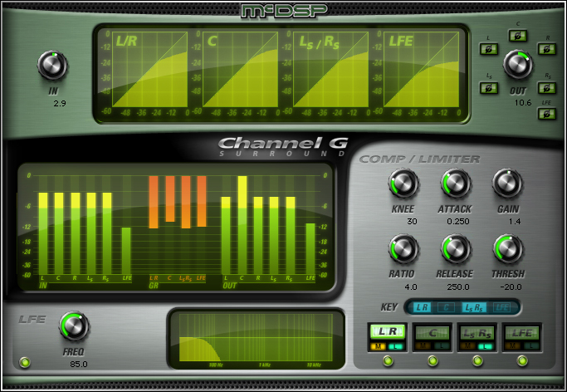
Task: Click the compressor GAIN knob
Action: pyautogui.click(x=507, y=184)
